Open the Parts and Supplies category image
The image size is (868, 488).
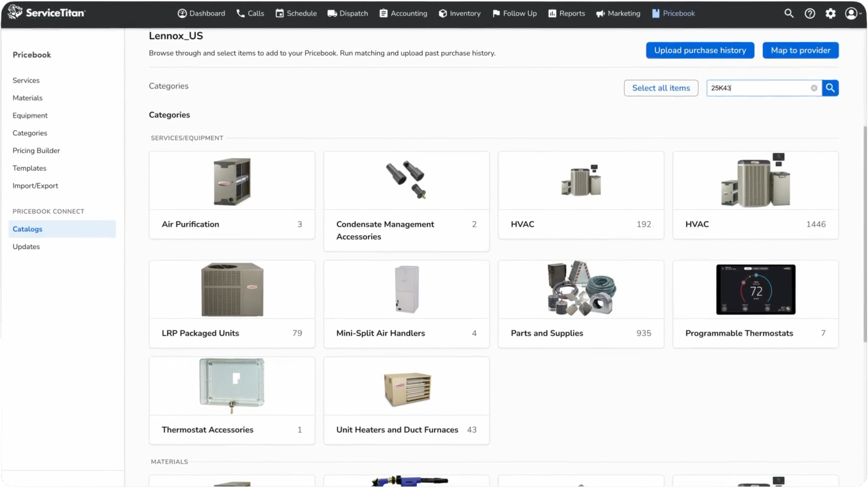pos(581,288)
